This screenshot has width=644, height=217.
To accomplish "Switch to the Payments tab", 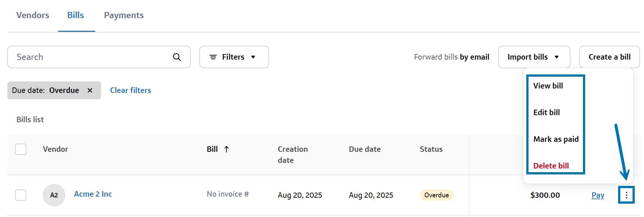I will (x=124, y=15).
